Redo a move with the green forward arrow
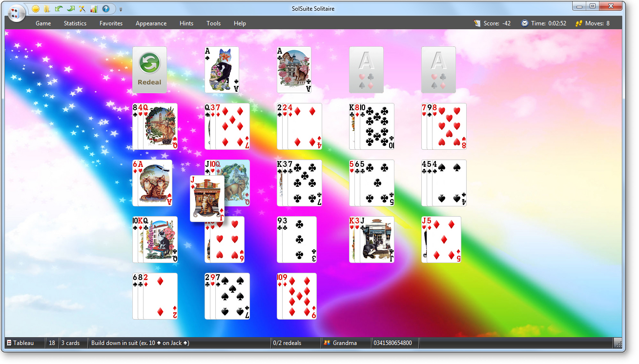This screenshot has width=639, height=364. [x=71, y=9]
